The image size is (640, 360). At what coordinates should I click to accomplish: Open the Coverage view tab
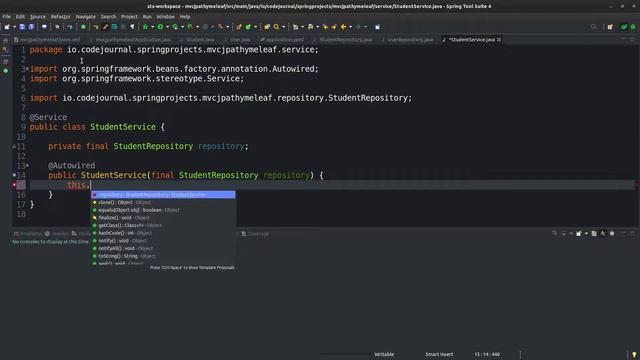click(x=256, y=234)
